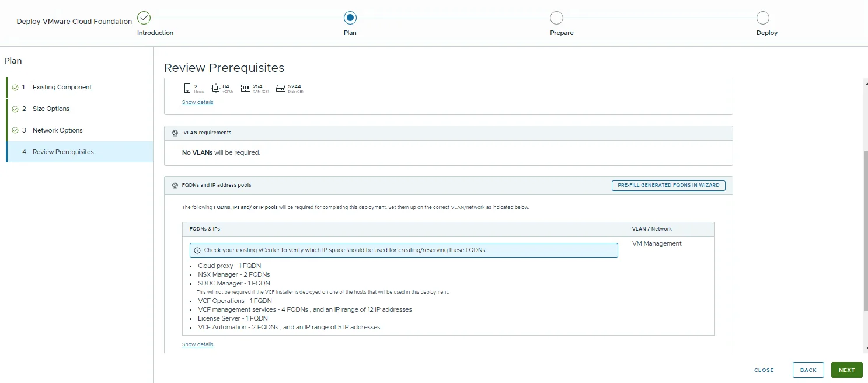Click the Close button
The height and width of the screenshot is (383, 868).
[x=764, y=370]
